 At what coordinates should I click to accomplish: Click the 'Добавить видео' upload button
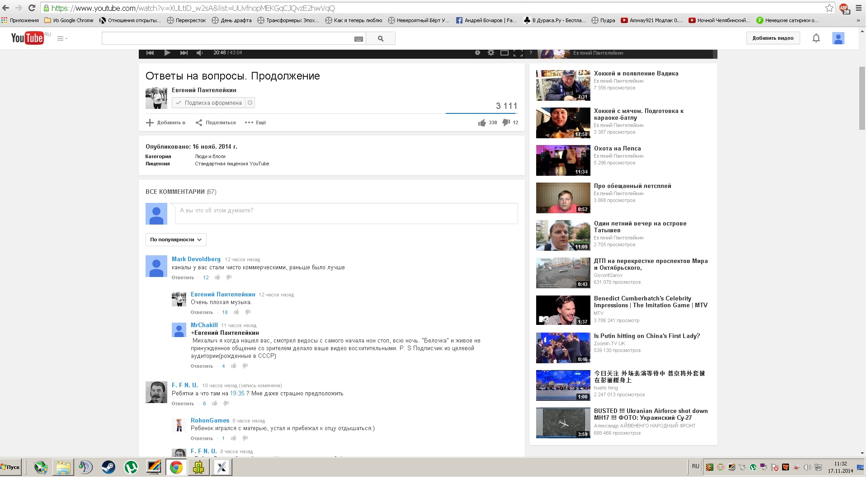773,38
